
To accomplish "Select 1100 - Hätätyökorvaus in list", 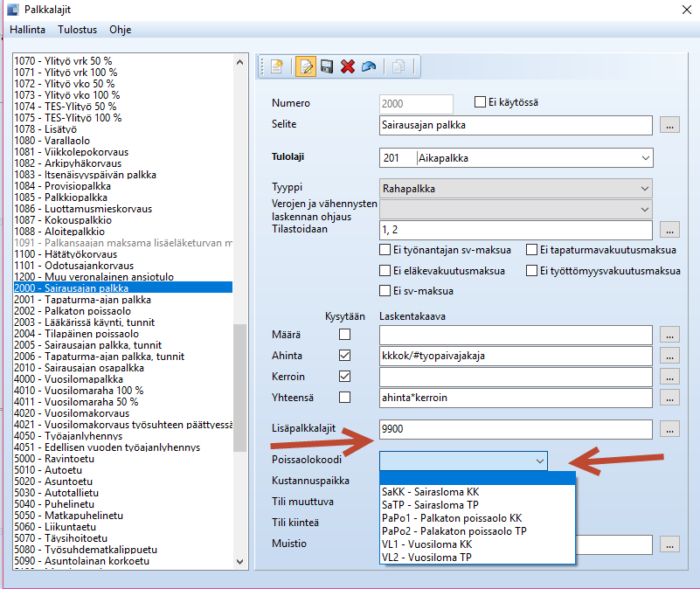I will tap(122, 254).
